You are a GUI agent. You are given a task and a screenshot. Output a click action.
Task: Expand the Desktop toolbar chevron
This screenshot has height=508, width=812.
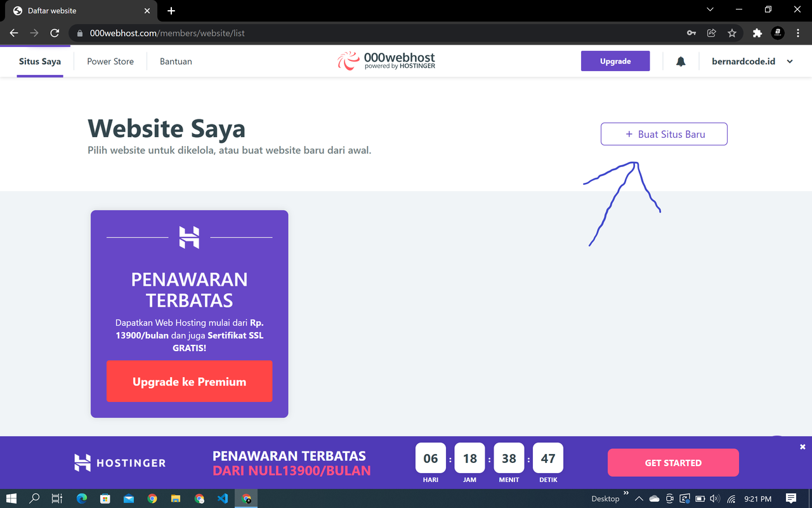click(x=626, y=493)
